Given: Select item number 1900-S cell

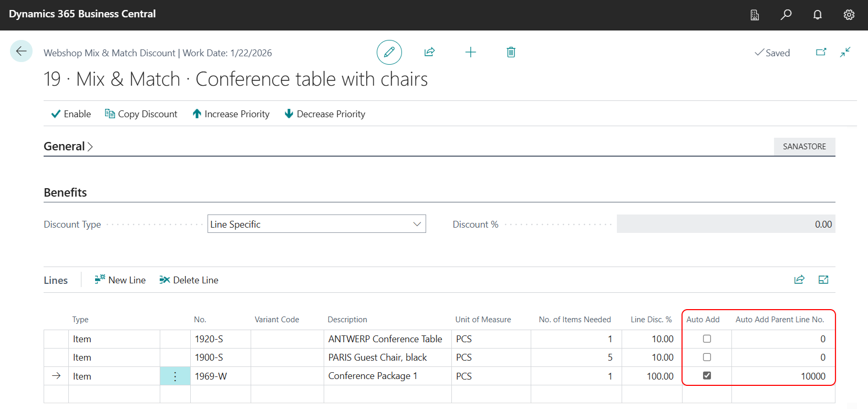Looking at the screenshot, I should [221, 357].
